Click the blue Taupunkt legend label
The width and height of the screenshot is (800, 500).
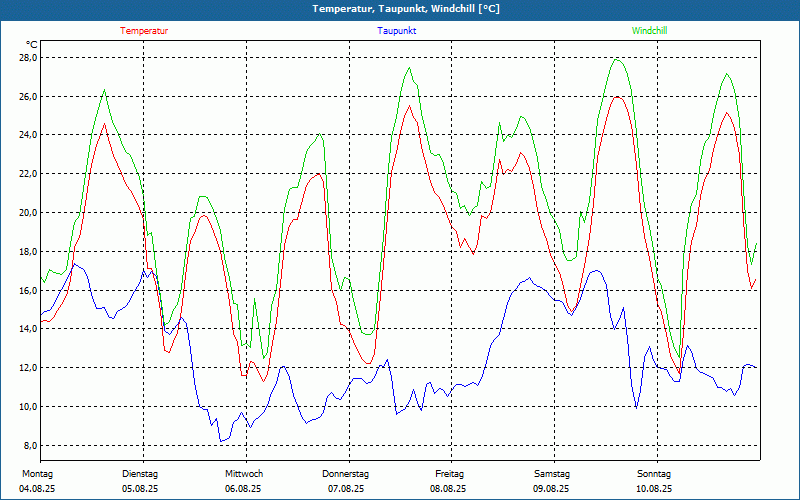[x=396, y=31]
